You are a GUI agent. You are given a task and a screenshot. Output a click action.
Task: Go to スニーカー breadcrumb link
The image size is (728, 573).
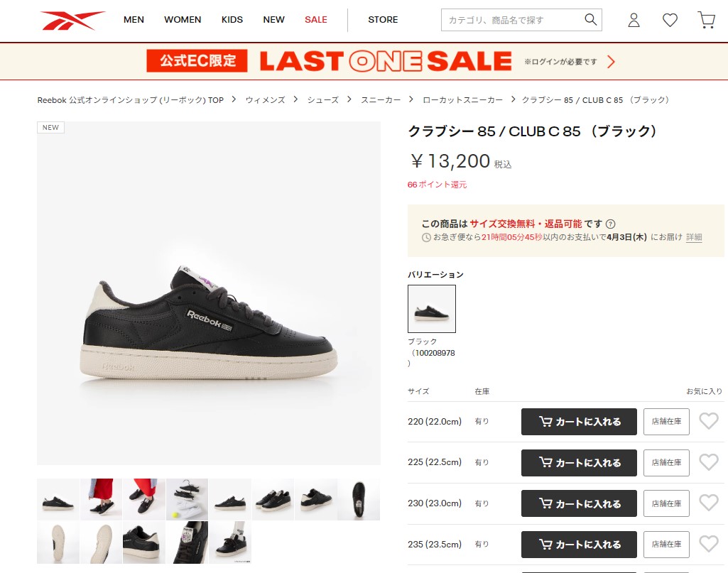381,99
